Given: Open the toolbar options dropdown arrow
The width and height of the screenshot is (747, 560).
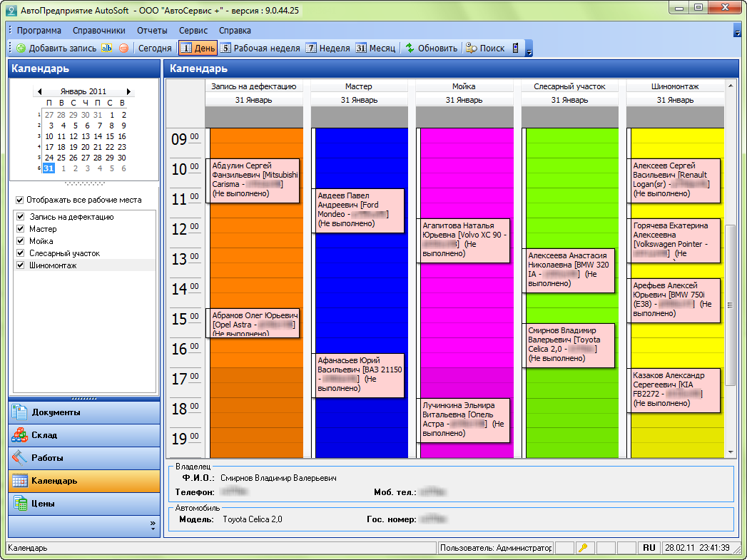Looking at the screenshot, I should [529, 51].
